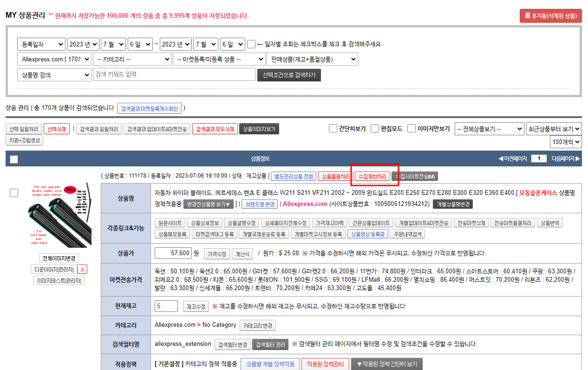Tick the select-all checkbox in header

14,159
